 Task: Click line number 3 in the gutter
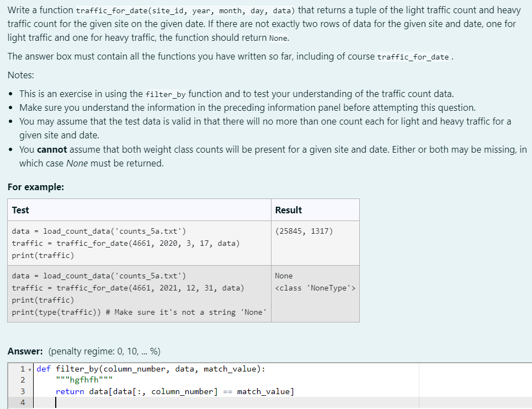tap(20, 391)
